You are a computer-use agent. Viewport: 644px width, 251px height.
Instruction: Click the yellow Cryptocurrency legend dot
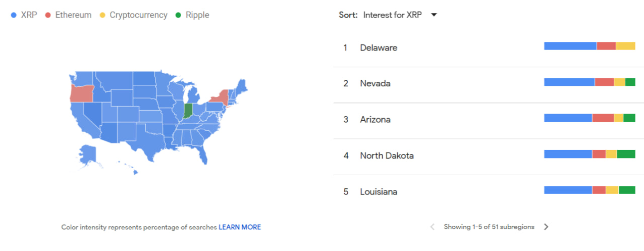[x=102, y=15]
